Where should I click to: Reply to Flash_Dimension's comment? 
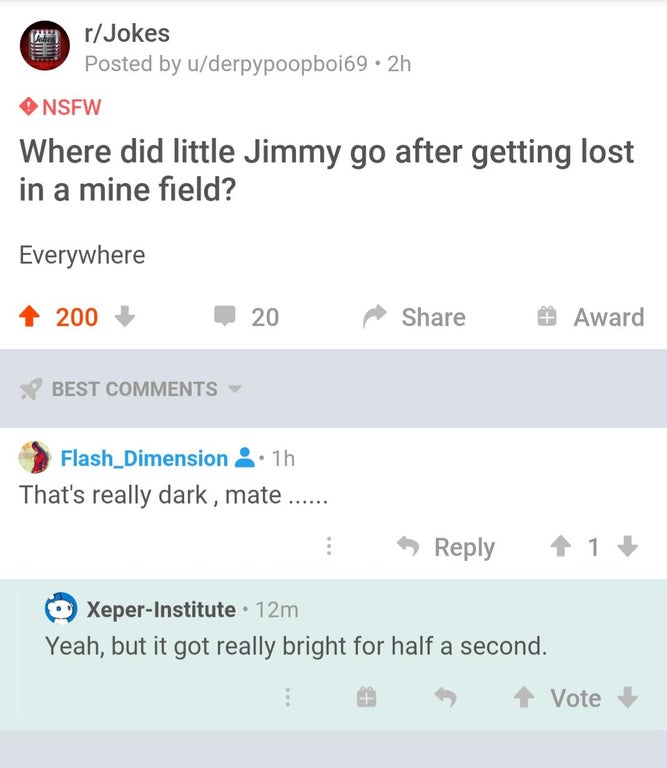pos(445,547)
